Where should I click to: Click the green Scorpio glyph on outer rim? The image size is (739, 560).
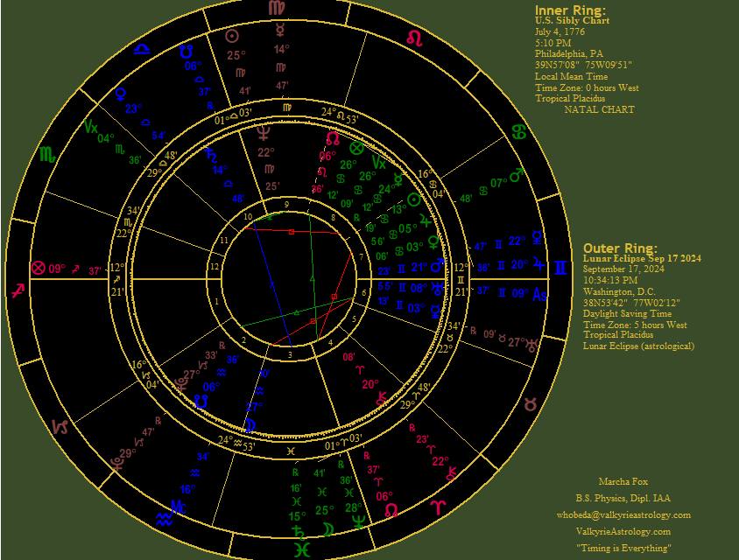tap(46, 155)
